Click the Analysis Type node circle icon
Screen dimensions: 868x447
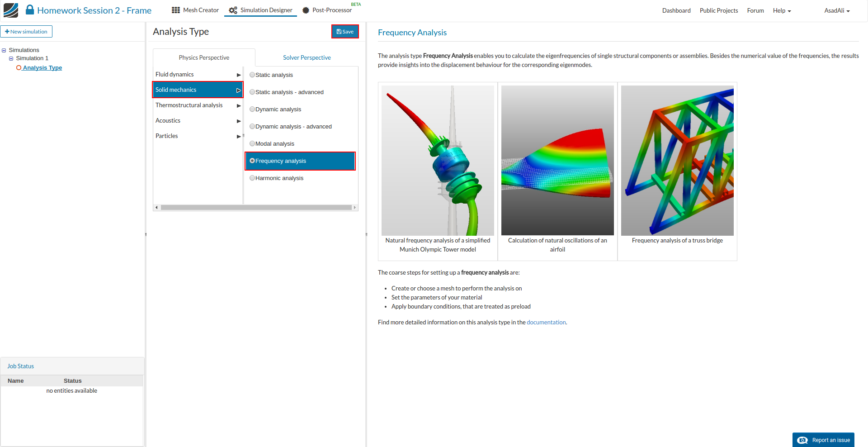click(x=19, y=67)
